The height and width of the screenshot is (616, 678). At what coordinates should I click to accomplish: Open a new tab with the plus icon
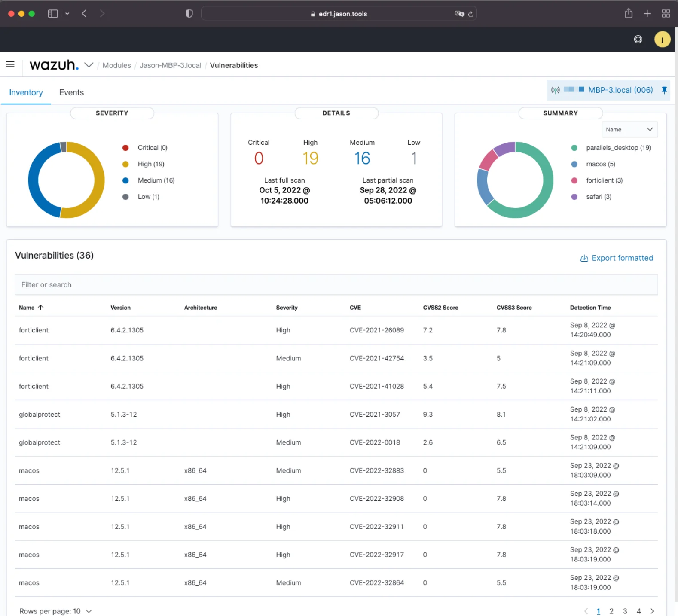(x=647, y=14)
